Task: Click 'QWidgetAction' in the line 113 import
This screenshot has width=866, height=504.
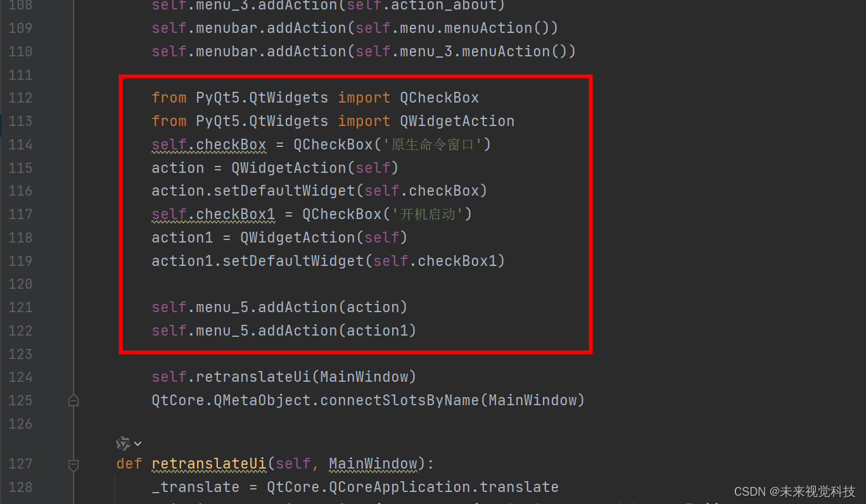Action: point(457,121)
